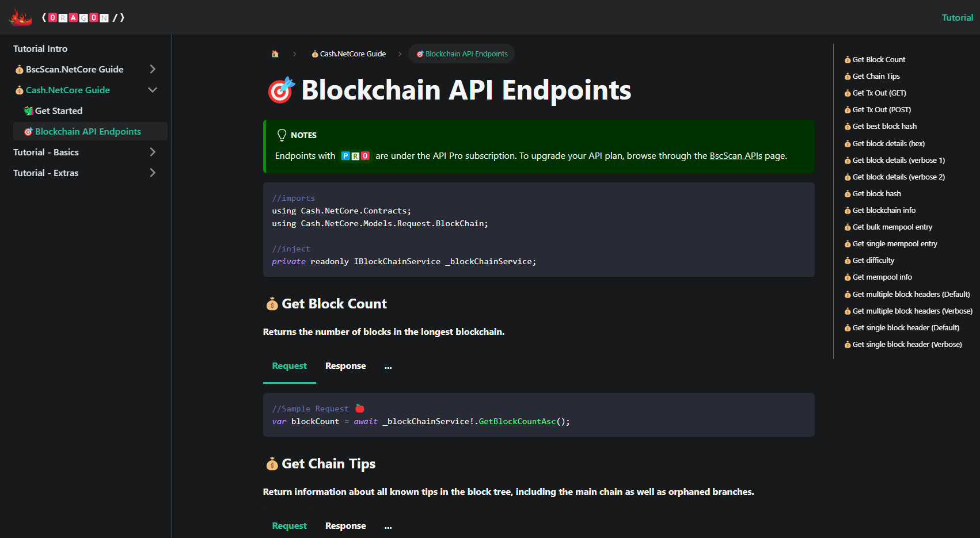Jump to Get Tx Out (GET) section
The image size is (980, 538).
click(x=875, y=93)
